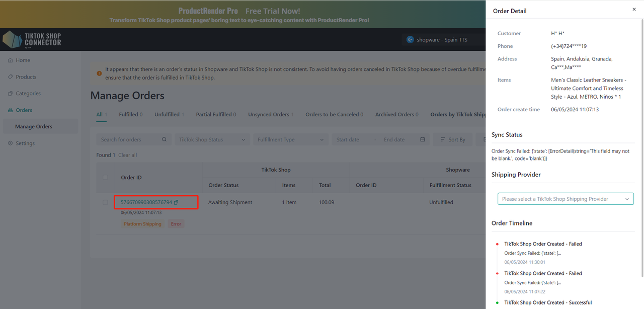Open the Shipping Provider select box
Viewport: 644px width, 309px height.
click(x=565, y=199)
